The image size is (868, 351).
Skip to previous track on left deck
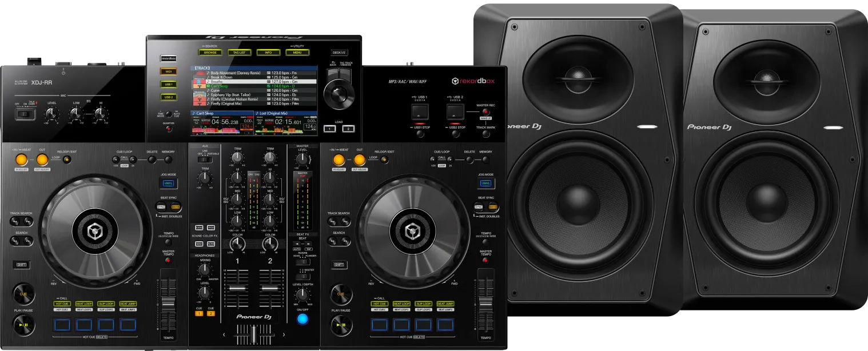(x=14, y=222)
